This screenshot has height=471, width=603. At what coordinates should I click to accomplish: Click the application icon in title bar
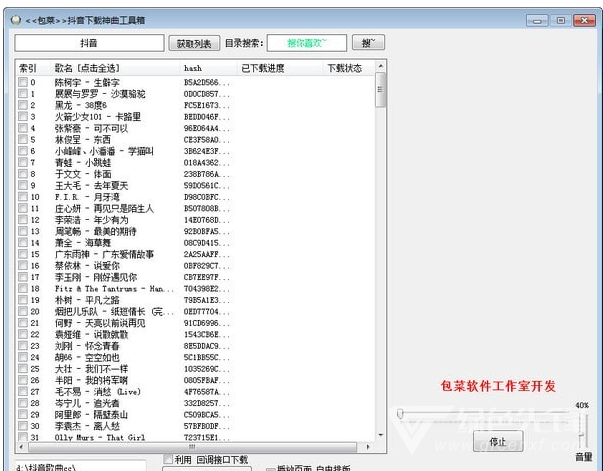(16, 20)
